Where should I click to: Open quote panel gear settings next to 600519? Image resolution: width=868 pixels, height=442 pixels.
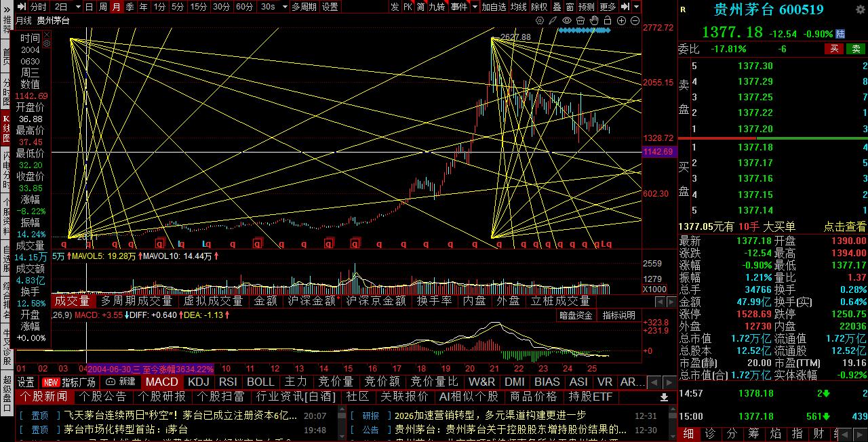(861, 9)
